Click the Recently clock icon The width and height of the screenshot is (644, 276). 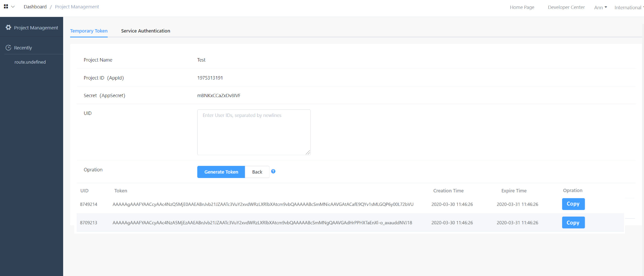[9, 48]
